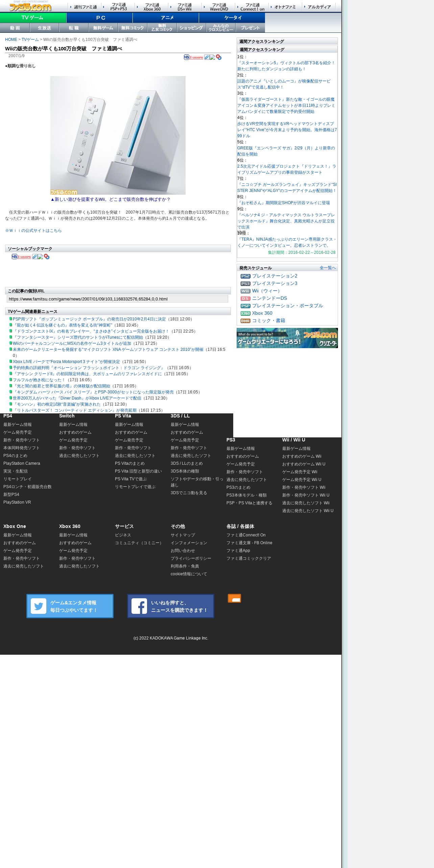Open the TVゲーム main tab

pos(33,18)
